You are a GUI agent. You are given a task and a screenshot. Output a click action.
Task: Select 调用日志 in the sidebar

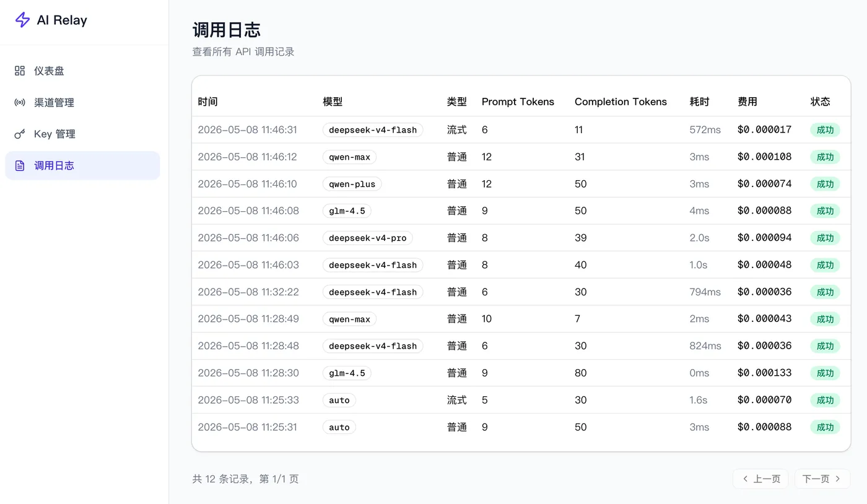tap(82, 165)
